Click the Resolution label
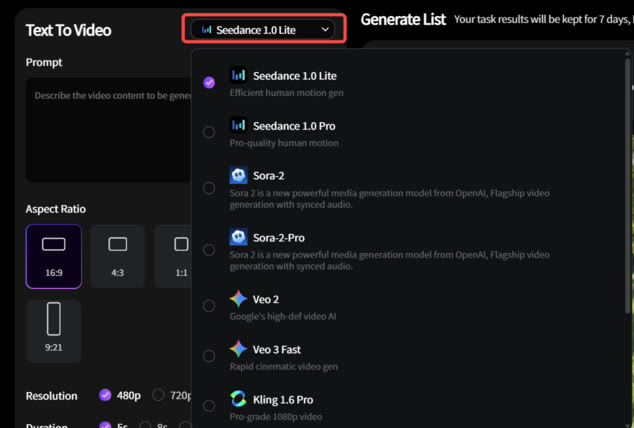634x428 pixels. [x=51, y=396]
